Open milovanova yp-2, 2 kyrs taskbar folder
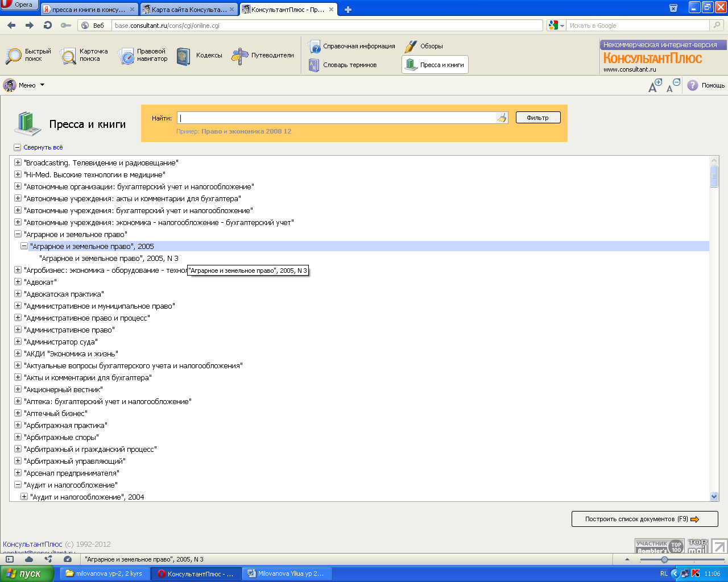 click(x=104, y=573)
